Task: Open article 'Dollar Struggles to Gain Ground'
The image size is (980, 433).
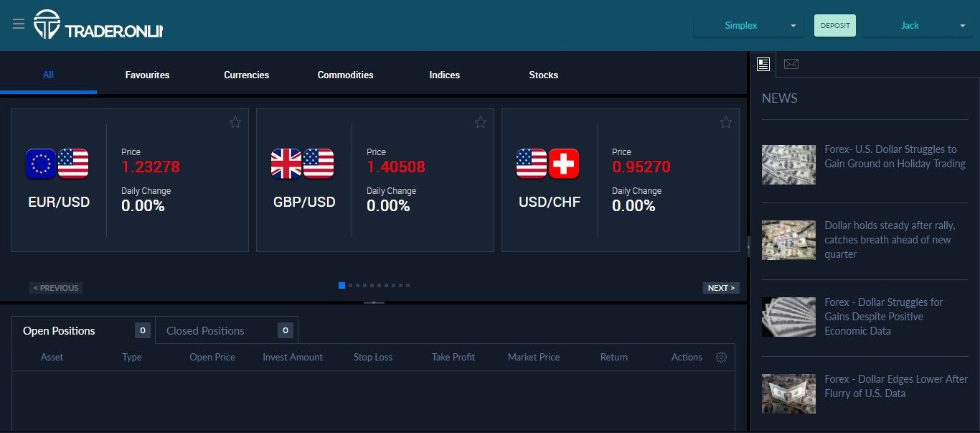Action: tap(895, 157)
